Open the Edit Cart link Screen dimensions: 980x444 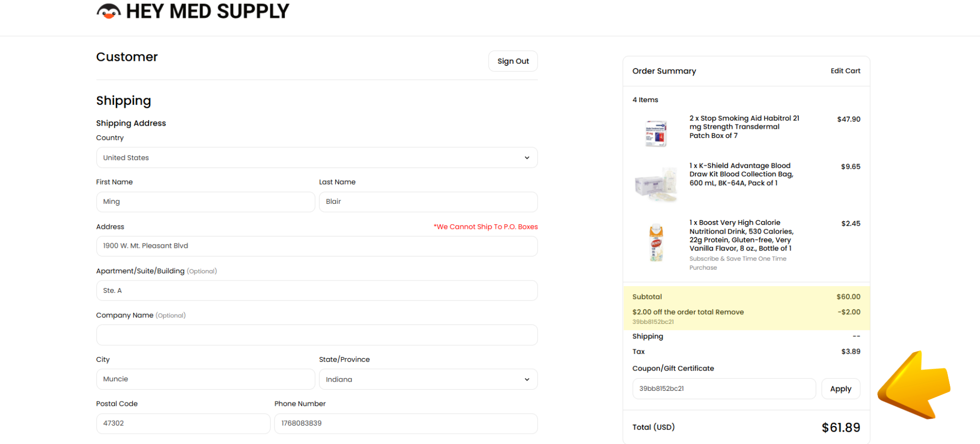(845, 71)
